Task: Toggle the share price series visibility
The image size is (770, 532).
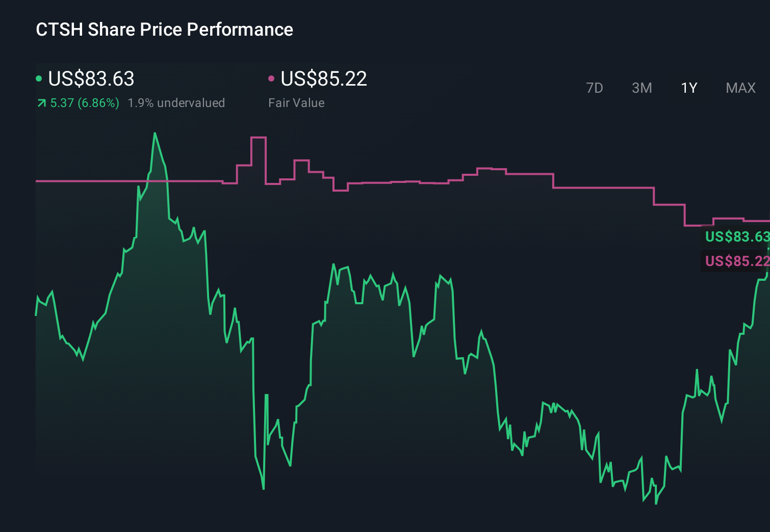Action: 38,79
